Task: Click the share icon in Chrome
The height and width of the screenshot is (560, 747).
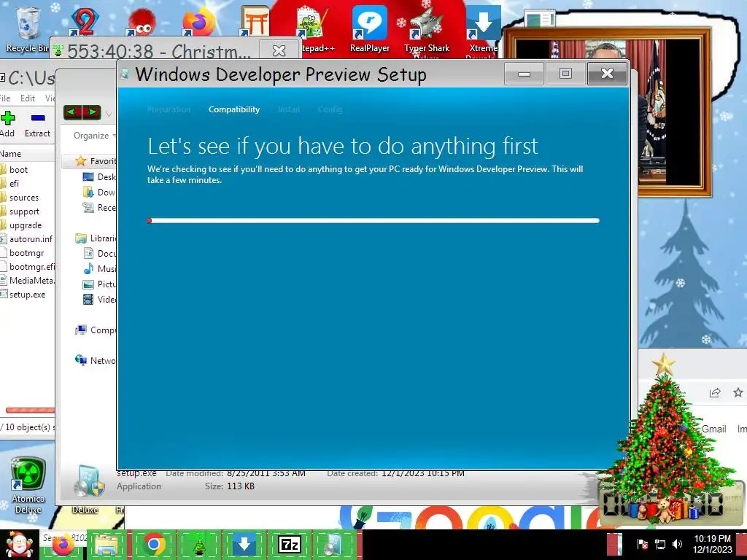Action: [715, 393]
